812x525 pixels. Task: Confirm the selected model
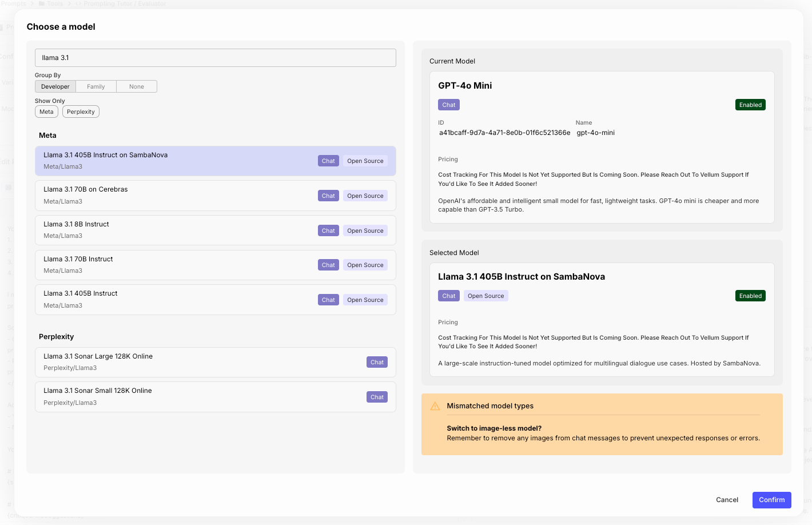coord(772,500)
